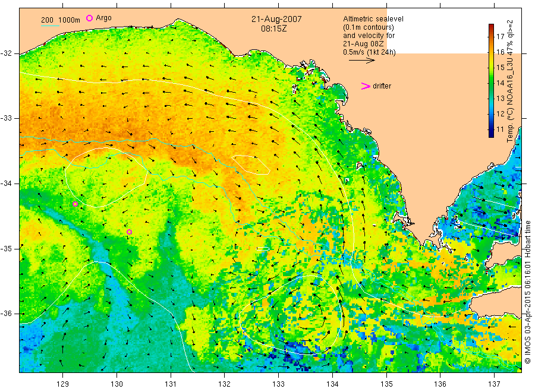Viewport: 535px width, 392px height.
Task: Click colorbar value 15
Action: pyautogui.click(x=500, y=68)
